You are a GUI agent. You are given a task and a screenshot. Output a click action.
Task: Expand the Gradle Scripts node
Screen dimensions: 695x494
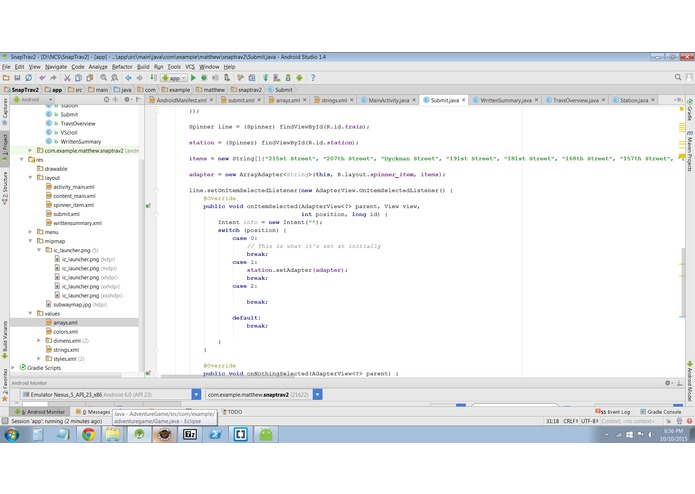click(12, 368)
